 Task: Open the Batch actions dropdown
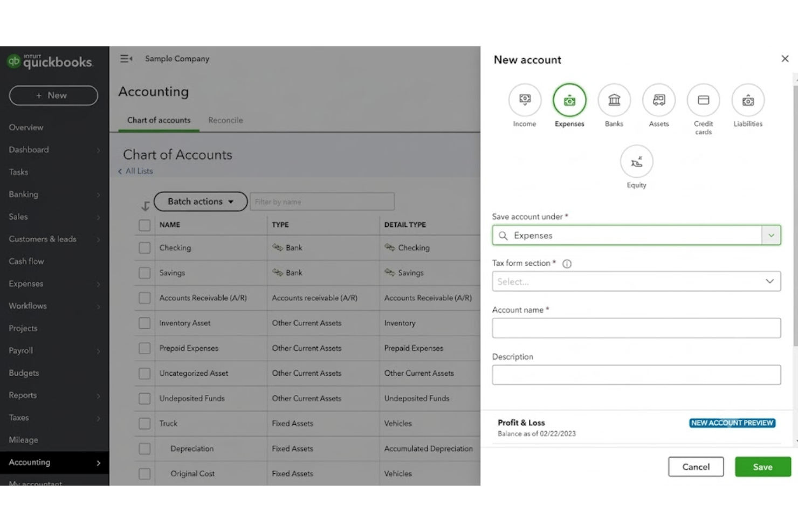click(x=201, y=202)
